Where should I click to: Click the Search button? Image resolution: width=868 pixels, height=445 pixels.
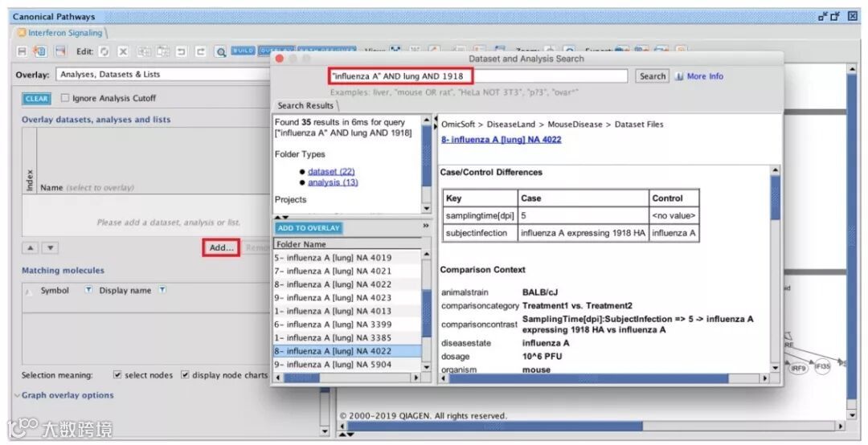(x=652, y=76)
